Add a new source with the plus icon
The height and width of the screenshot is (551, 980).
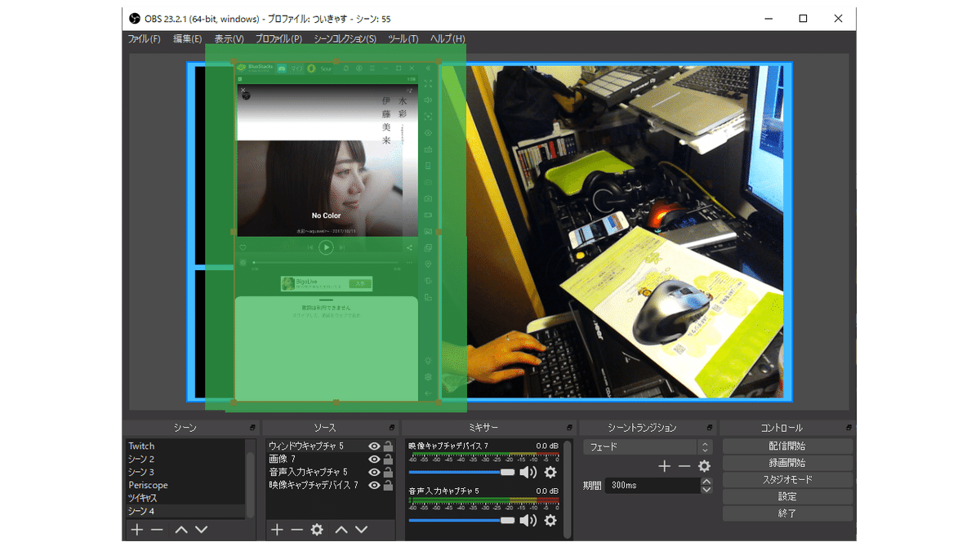tap(277, 530)
